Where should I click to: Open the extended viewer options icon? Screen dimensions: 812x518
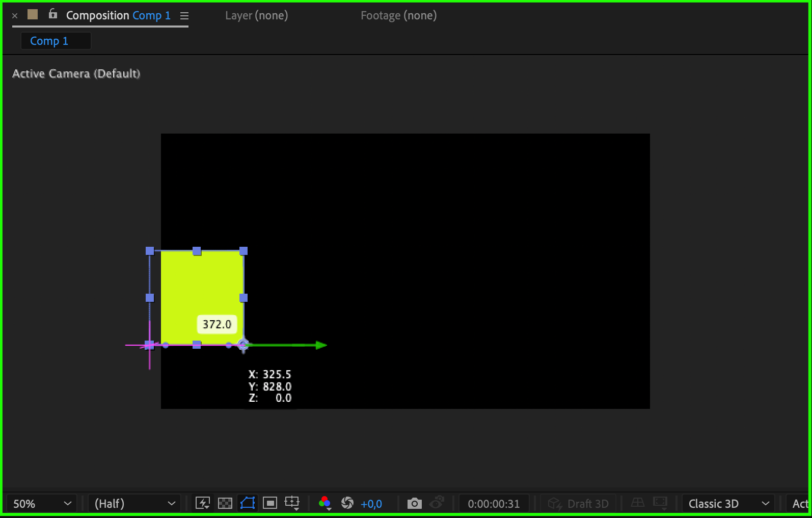(x=660, y=503)
